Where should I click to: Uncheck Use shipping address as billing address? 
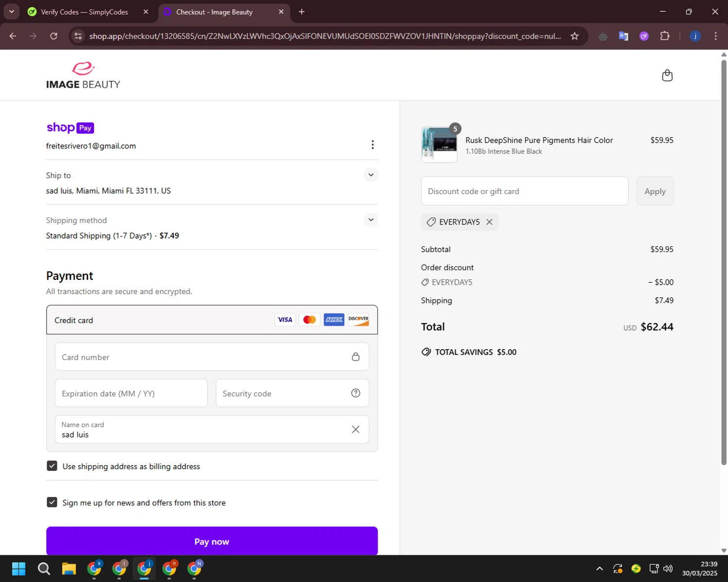(x=52, y=466)
